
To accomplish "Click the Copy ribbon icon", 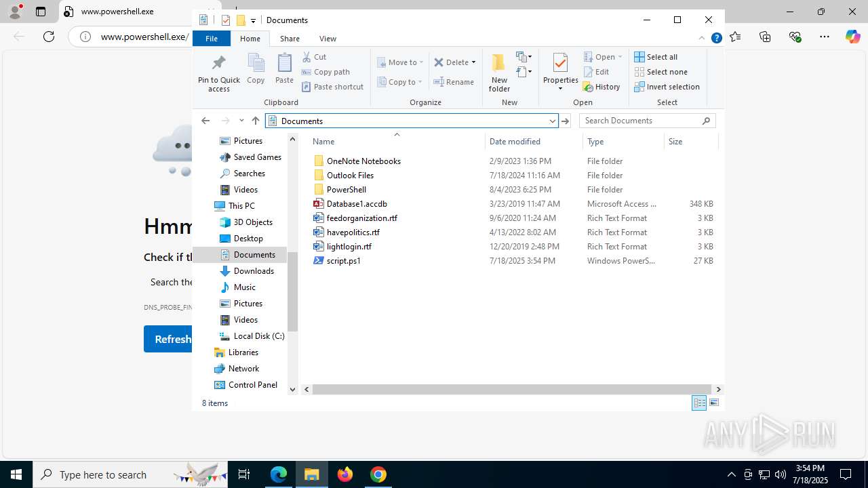I will coord(256,63).
